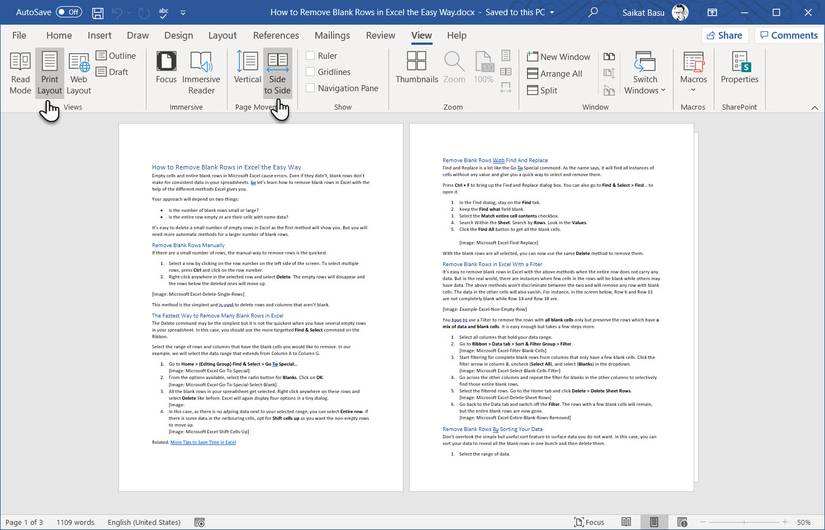Enter Focus mode from ribbon

click(166, 67)
